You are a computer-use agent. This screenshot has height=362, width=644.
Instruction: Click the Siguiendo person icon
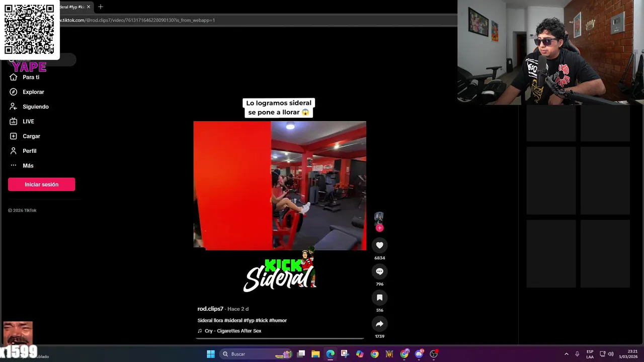point(14,107)
